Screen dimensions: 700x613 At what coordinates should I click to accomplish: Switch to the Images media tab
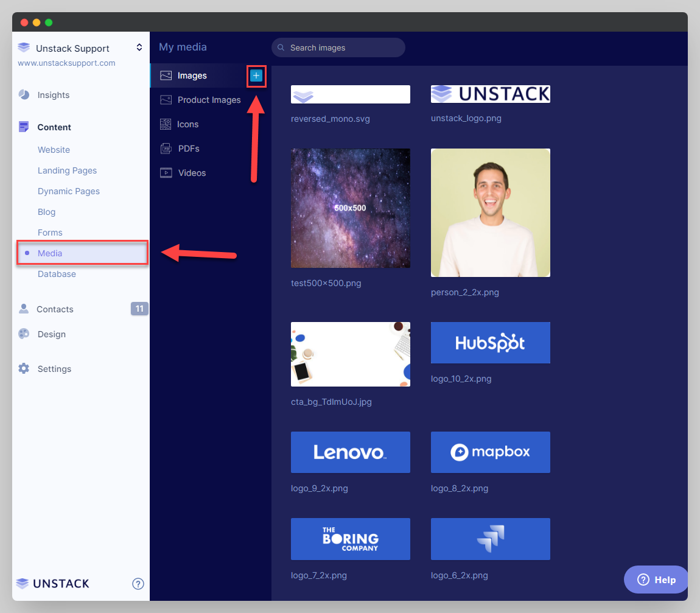point(192,75)
